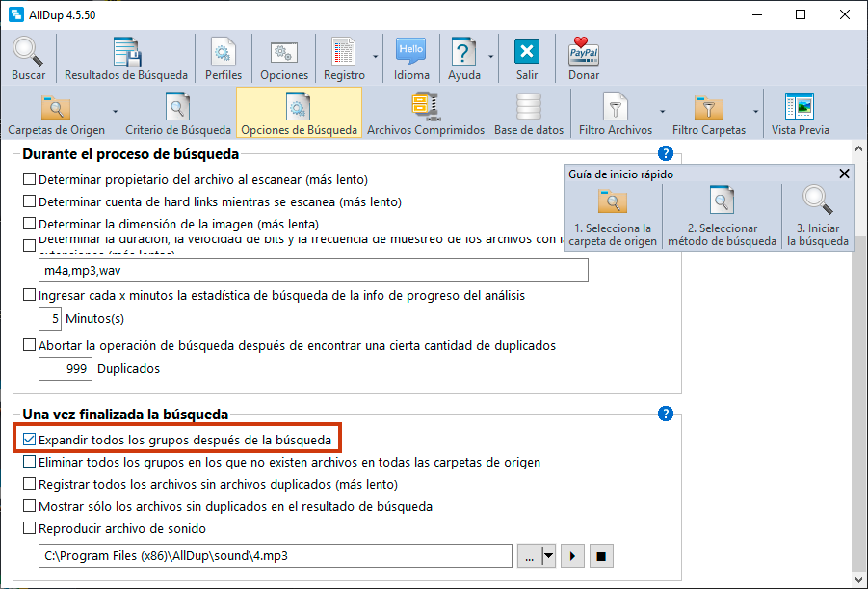The height and width of the screenshot is (589, 868).
Task: Start search with the Buscar magnifier
Action: tap(28, 59)
